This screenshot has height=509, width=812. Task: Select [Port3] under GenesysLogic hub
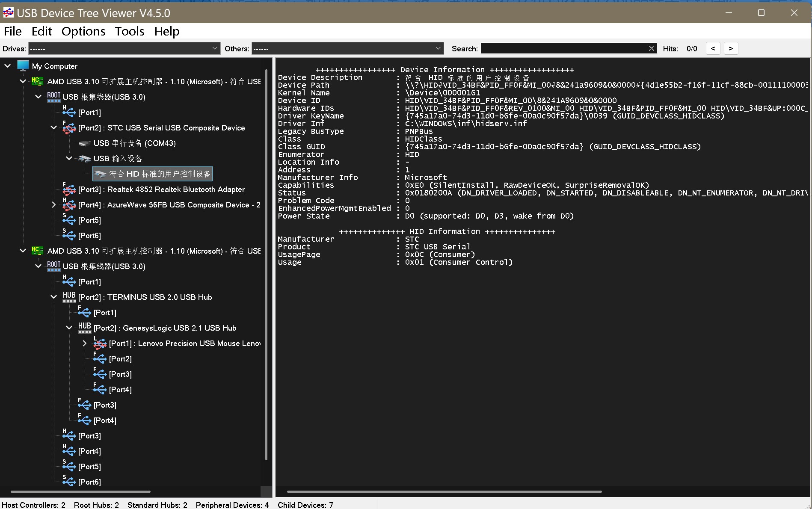(120, 374)
